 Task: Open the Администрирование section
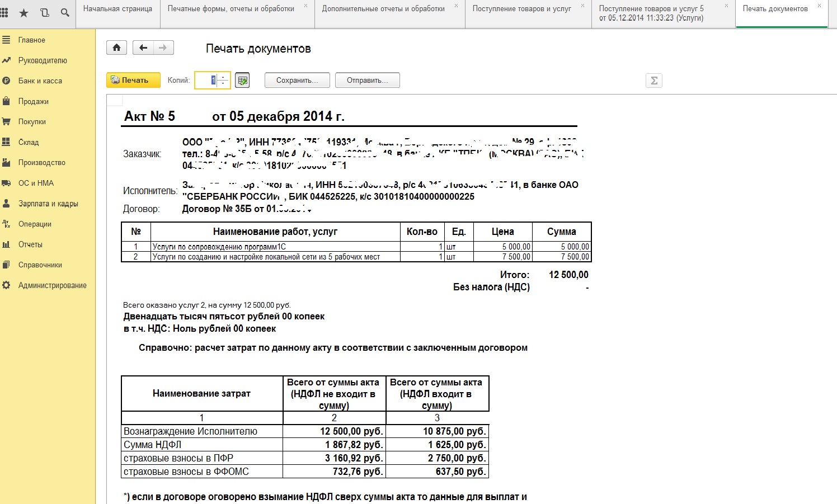coord(52,285)
